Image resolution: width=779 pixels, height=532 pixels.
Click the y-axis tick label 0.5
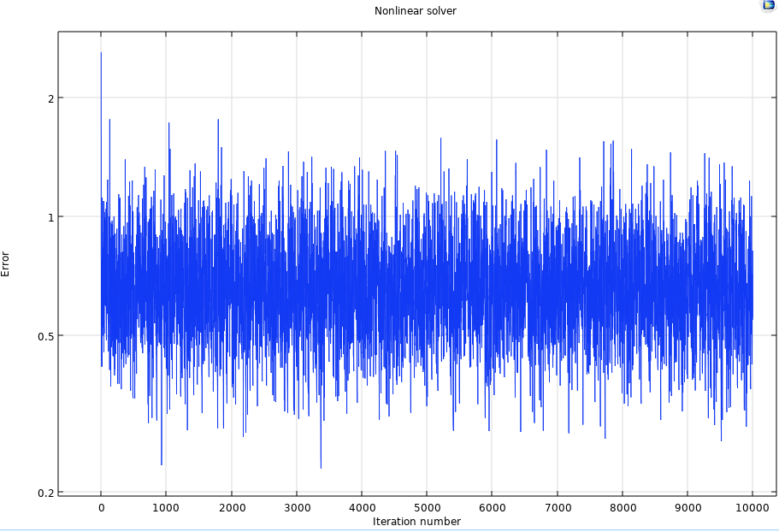pyautogui.click(x=46, y=336)
